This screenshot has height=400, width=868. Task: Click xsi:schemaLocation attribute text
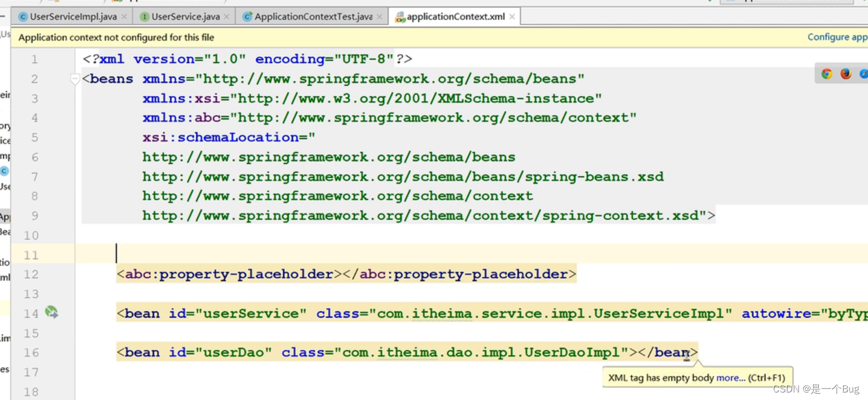tap(229, 137)
